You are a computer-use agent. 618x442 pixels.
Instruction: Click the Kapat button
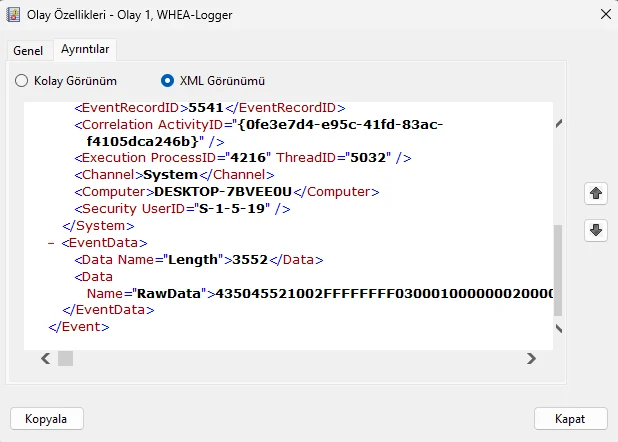point(570,419)
